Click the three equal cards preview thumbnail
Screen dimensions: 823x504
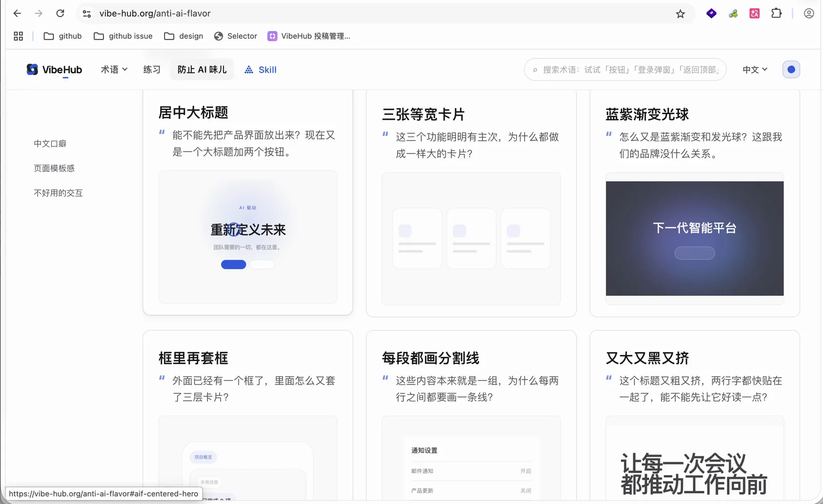point(471,239)
